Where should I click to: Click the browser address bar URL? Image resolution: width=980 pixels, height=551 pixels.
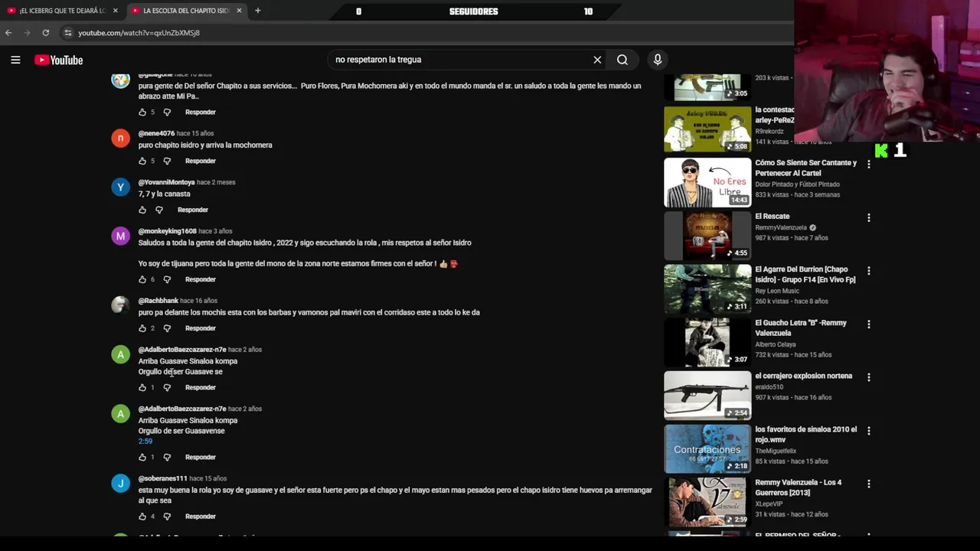[139, 33]
